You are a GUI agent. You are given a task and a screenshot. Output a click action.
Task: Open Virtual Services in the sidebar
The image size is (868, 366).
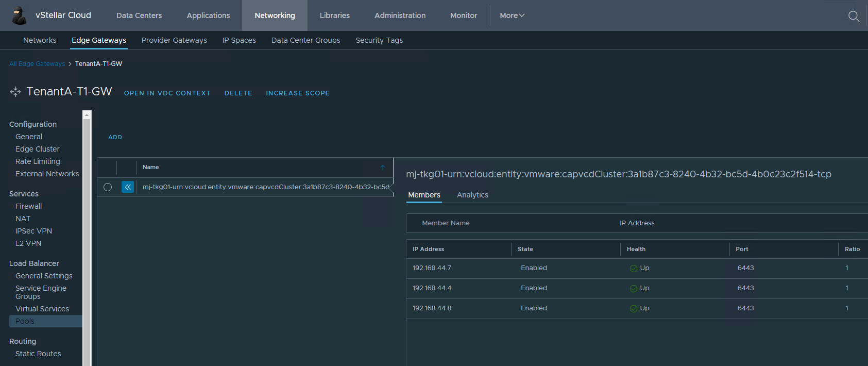42,309
